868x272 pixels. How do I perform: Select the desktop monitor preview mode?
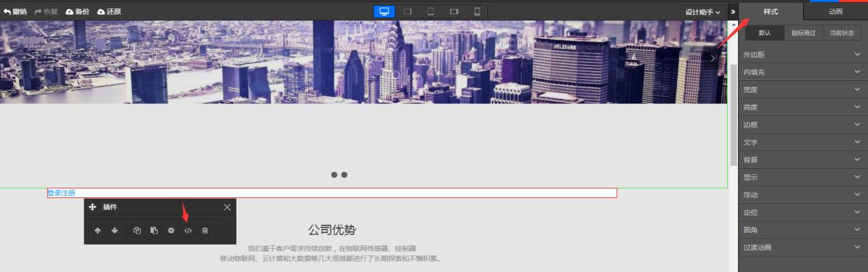(384, 12)
